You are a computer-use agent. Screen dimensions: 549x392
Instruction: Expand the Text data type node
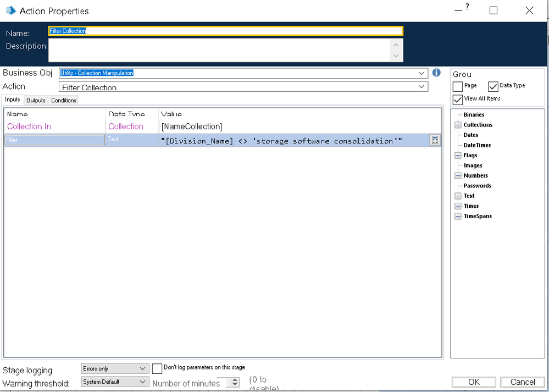(x=458, y=196)
